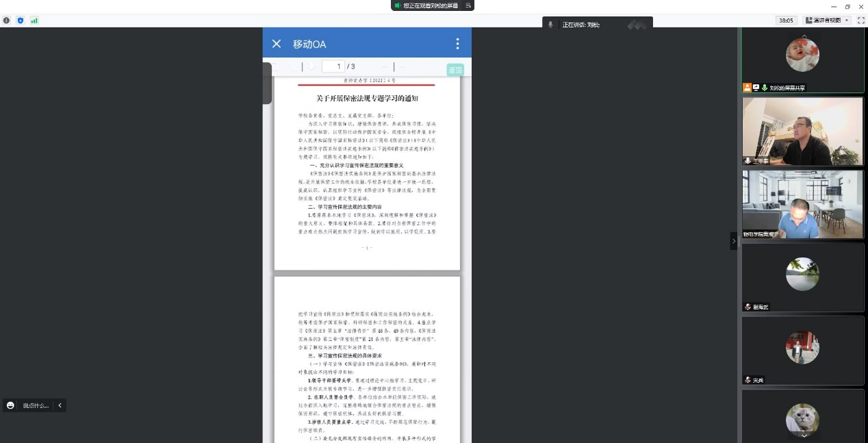Click the microphone icon beside 正在讲话
868x443 pixels.
(550, 25)
